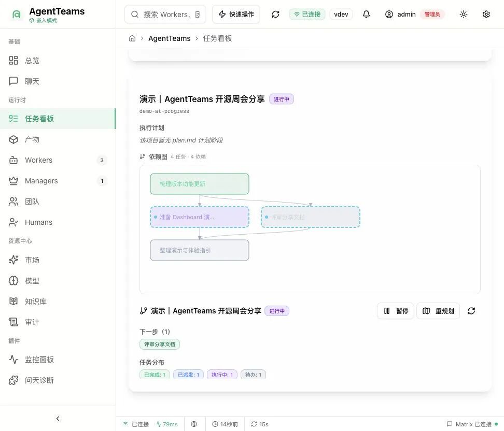
Task: Click the home breadcrumb icon
Action: [132, 38]
